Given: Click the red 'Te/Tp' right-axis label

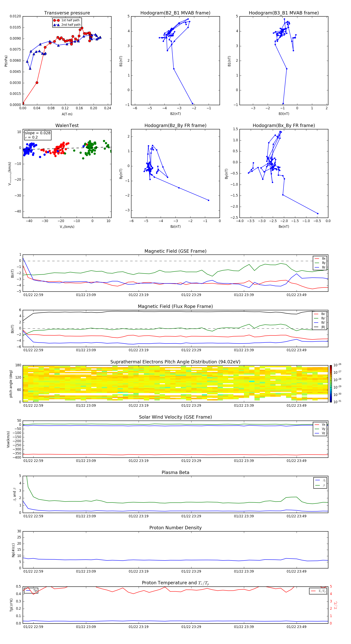Looking at the screenshot, I should (x=336, y=605).
